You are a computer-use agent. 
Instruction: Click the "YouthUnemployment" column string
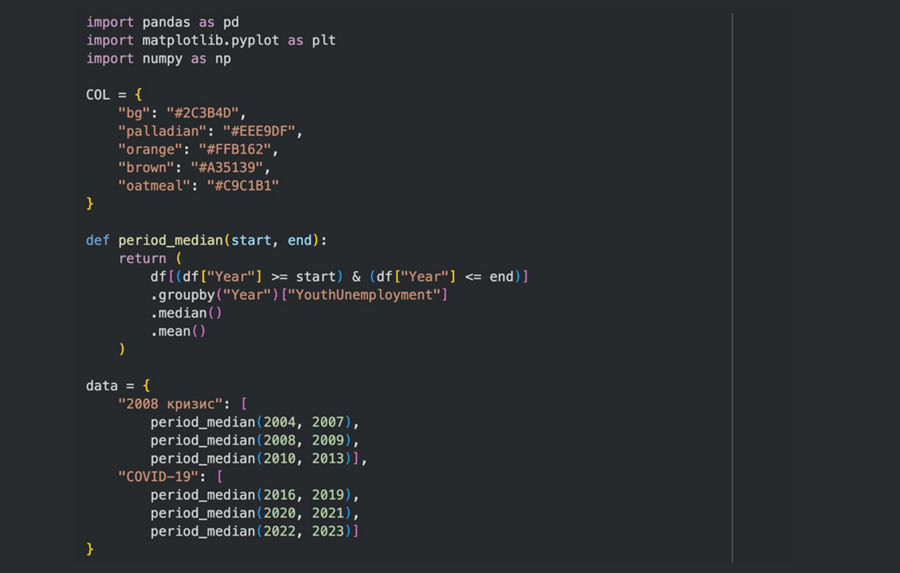click(364, 294)
